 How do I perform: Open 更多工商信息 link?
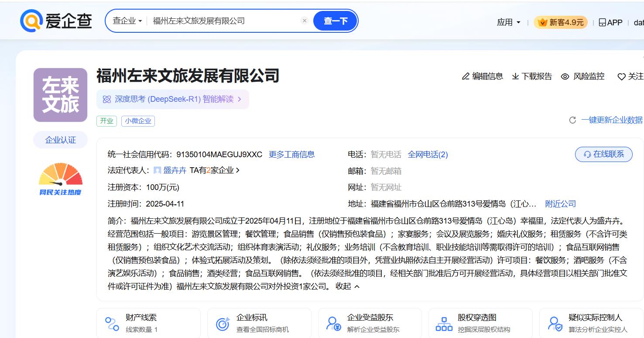pos(291,154)
